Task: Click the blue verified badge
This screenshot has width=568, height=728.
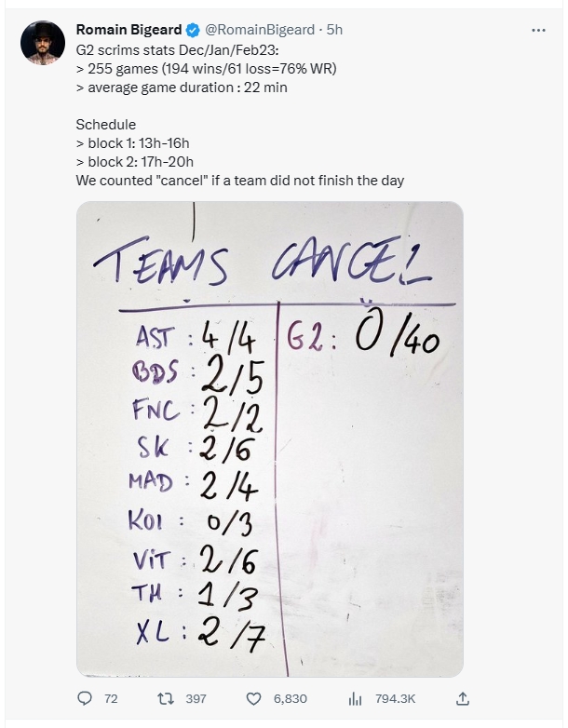Action: [x=193, y=30]
